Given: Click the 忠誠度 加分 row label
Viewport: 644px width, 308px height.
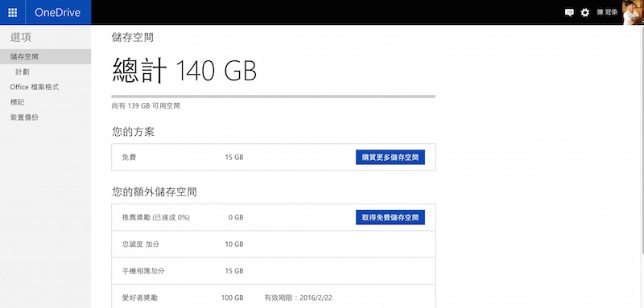Looking at the screenshot, I should pyautogui.click(x=140, y=244).
